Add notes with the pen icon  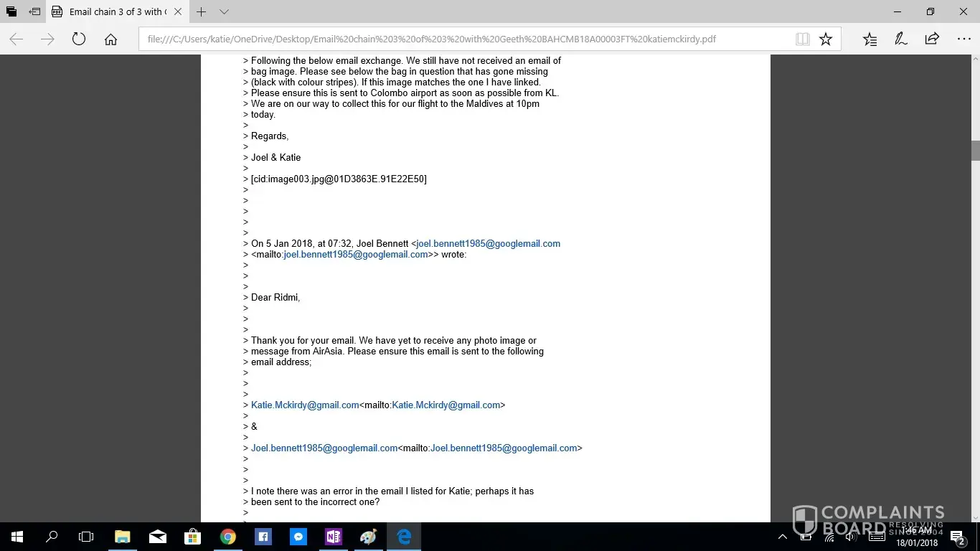pyautogui.click(x=901, y=39)
